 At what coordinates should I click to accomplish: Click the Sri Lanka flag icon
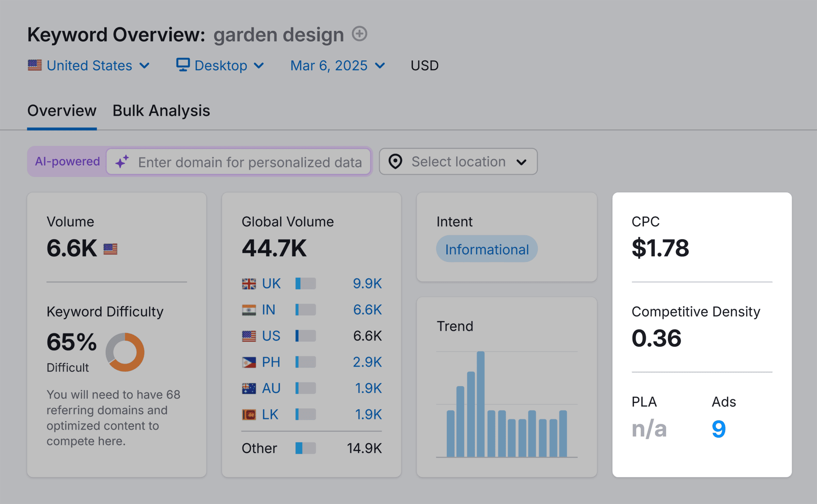(249, 414)
